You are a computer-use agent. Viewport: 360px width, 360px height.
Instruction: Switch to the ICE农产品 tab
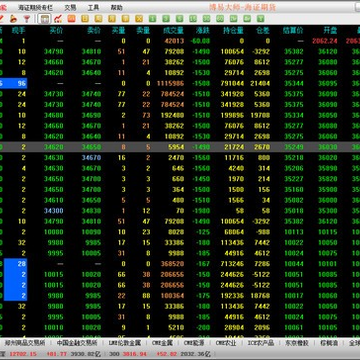pos(261,343)
